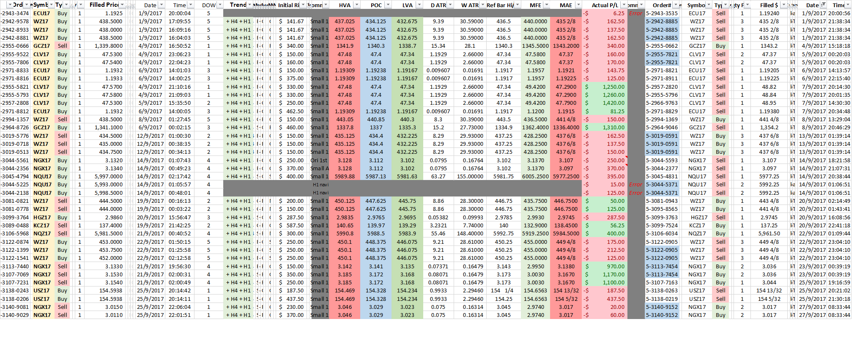The width and height of the screenshot is (868, 341).
Task: Open the Filled $ column filter dropdown
Action: (x=783, y=5)
